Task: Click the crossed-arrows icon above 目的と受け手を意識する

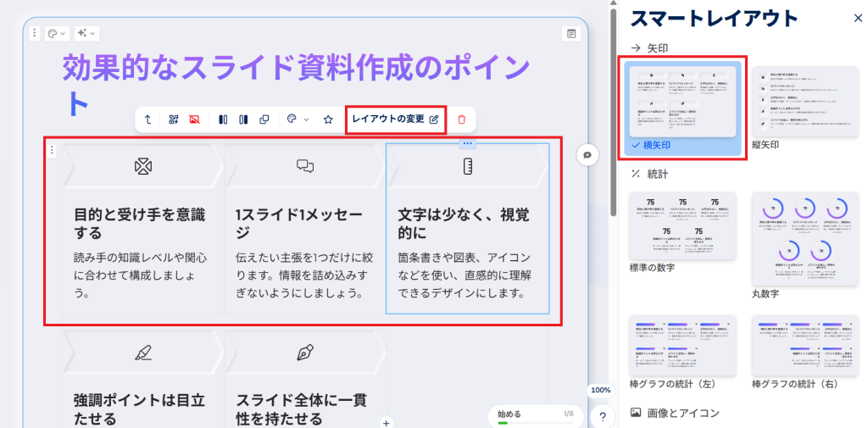Action: coord(143,165)
